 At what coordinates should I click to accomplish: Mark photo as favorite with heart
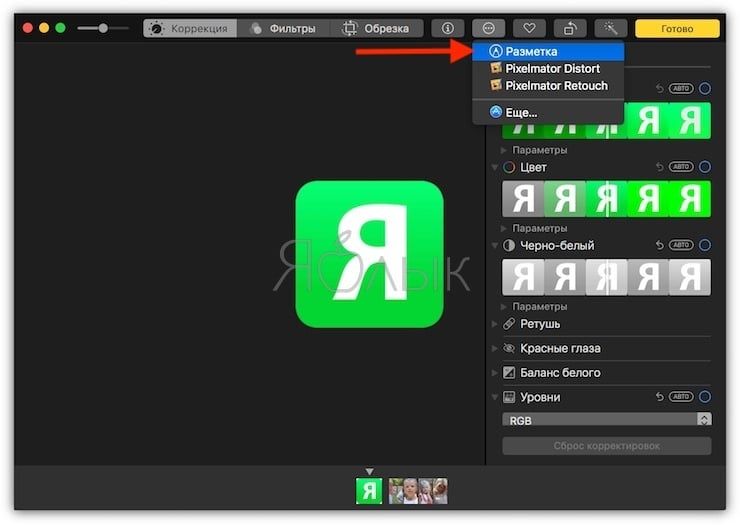(529, 28)
